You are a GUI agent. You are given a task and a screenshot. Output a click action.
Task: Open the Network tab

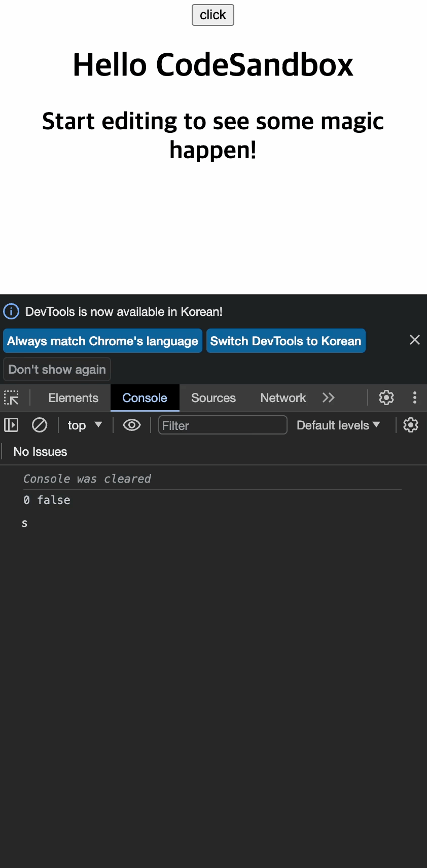point(282,398)
